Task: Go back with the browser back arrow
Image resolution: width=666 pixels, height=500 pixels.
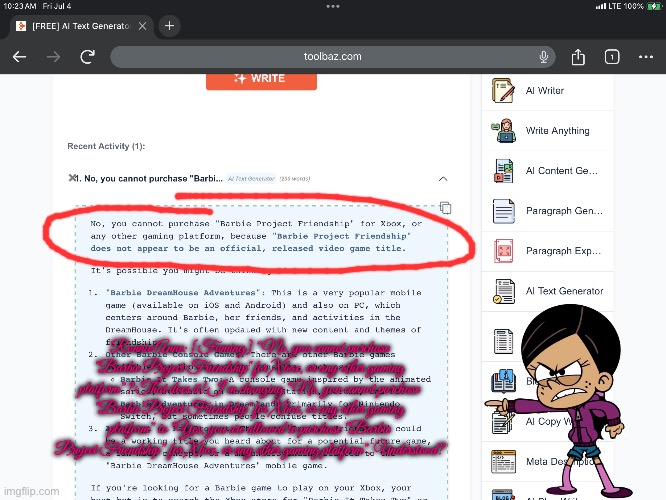Action: coord(20,56)
